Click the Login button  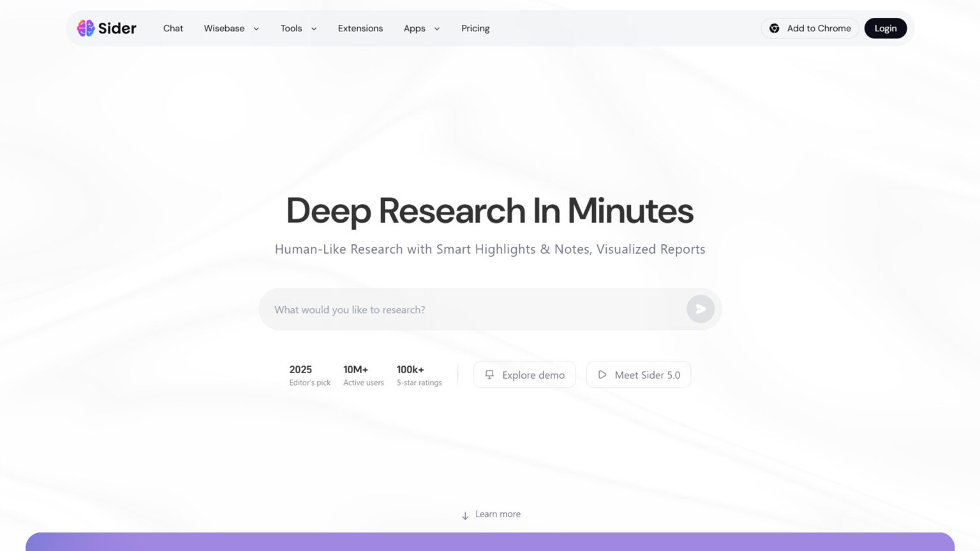[885, 28]
